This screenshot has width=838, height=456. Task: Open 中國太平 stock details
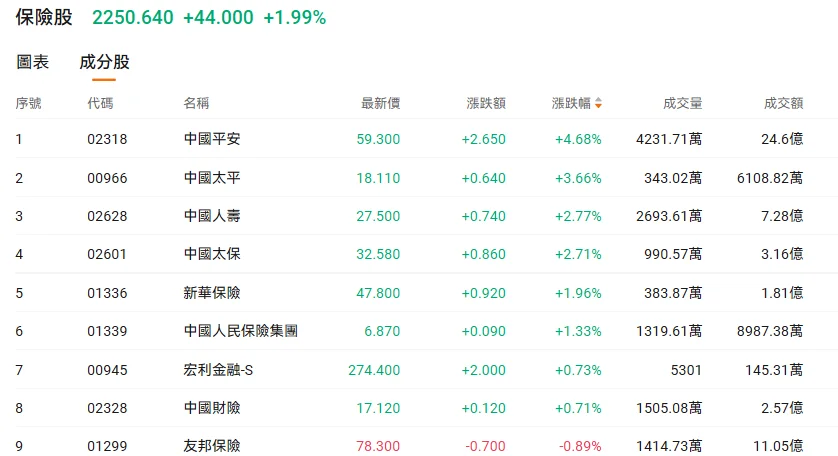pyautogui.click(x=212, y=178)
